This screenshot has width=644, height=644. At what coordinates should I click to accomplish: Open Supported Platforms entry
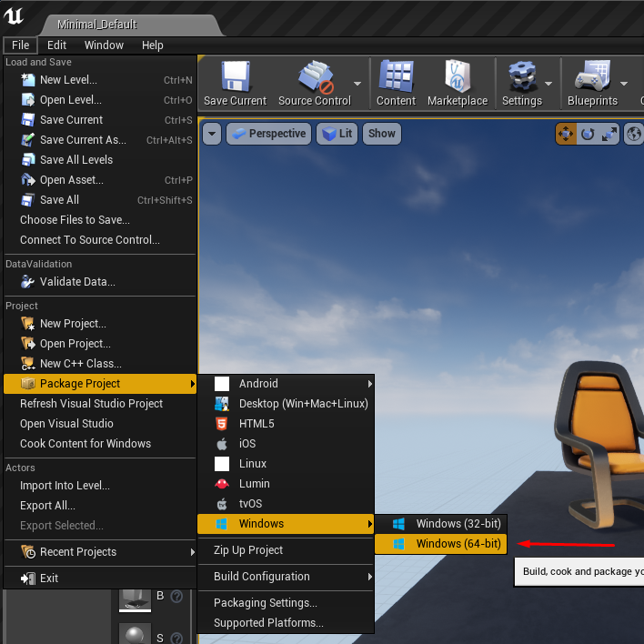pyautogui.click(x=286, y=623)
